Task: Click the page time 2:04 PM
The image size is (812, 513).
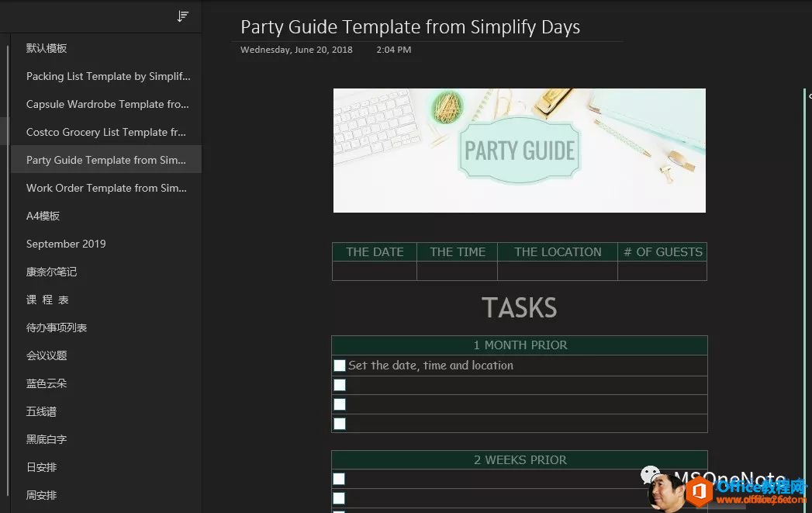Action: pyautogui.click(x=393, y=50)
